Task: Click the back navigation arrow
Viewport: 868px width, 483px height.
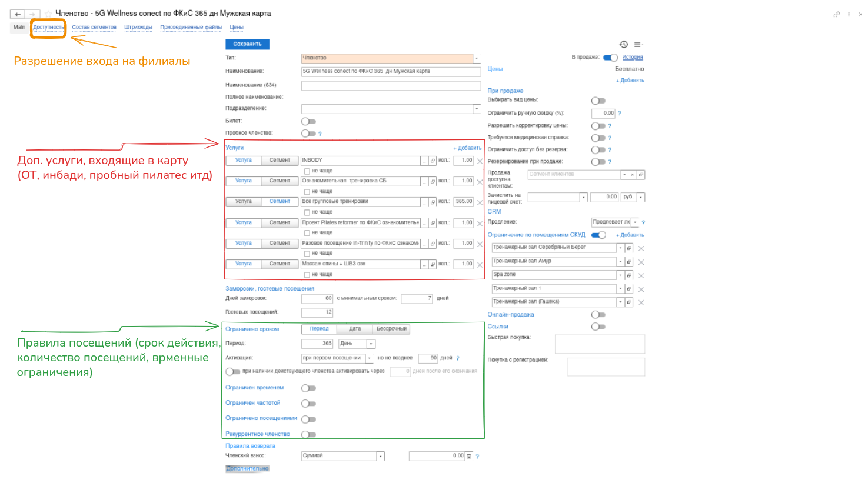Action: click(18, 14)
